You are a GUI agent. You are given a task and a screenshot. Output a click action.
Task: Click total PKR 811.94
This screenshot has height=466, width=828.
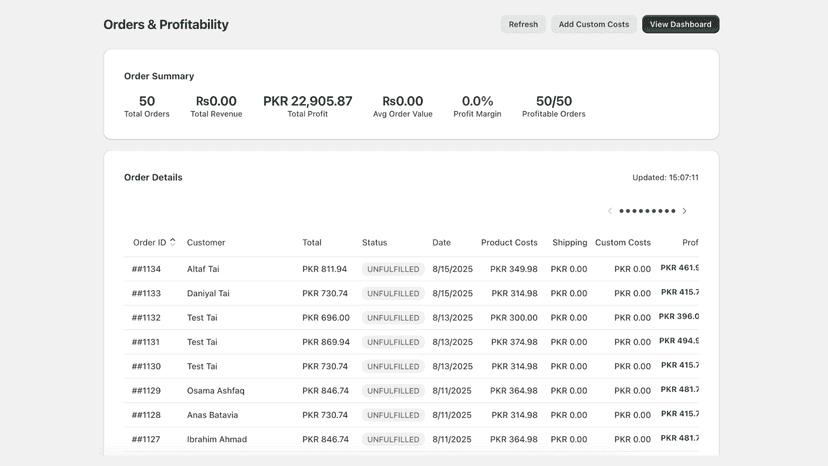tap(325, 269)
